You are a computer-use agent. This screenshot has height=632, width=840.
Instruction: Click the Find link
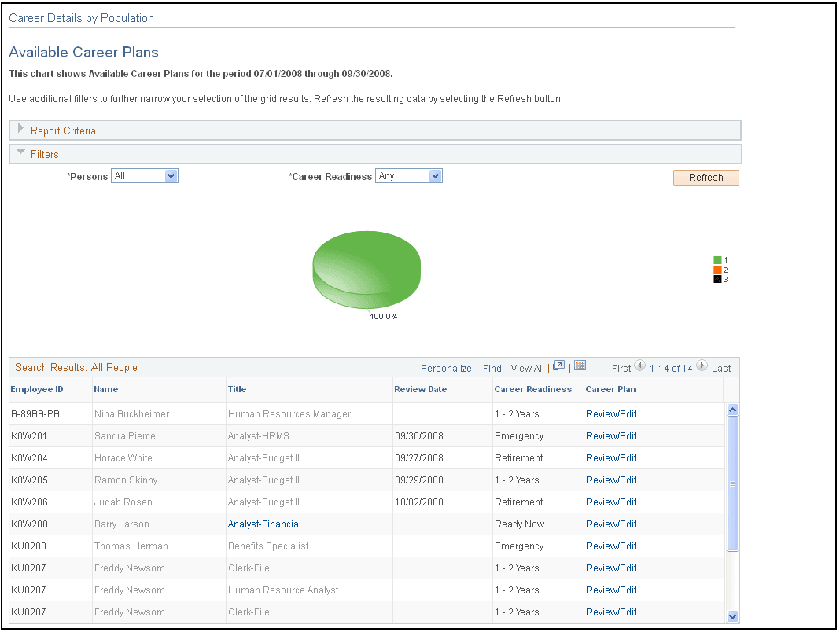click(x=492, y=368)
